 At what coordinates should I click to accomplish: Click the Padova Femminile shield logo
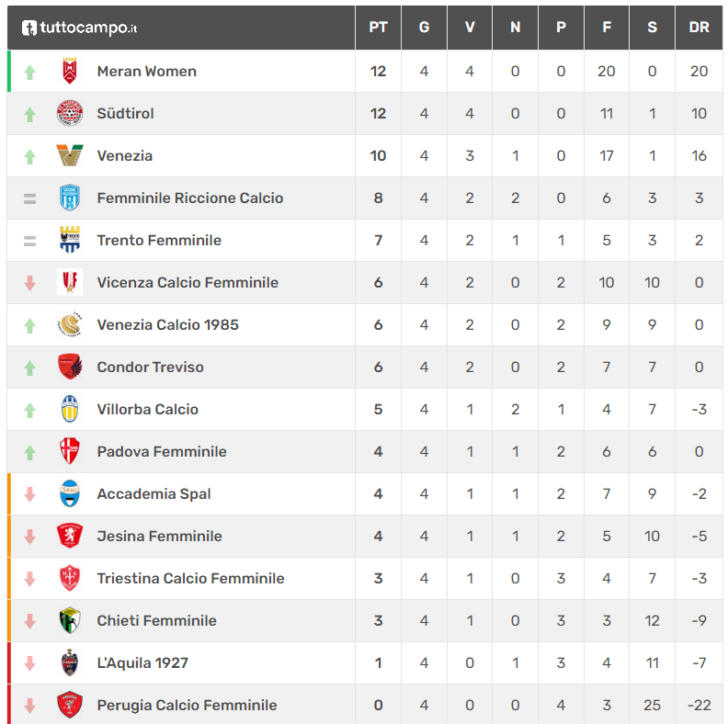point(70,451)
